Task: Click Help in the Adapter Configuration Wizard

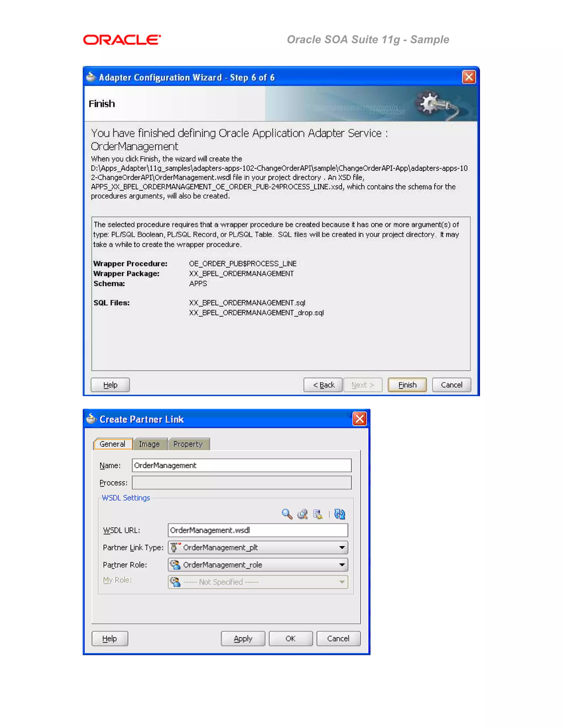Action: pos(110,385)
